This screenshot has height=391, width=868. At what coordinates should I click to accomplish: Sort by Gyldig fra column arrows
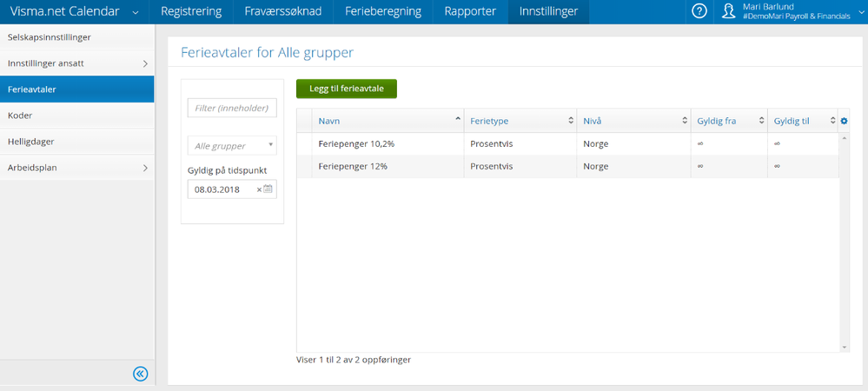762,121
